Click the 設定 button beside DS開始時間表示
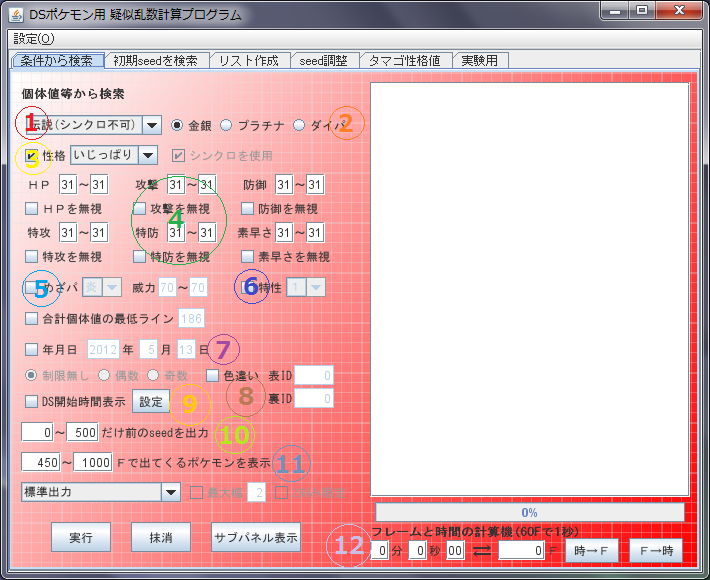This screenshot has height=580, width=710. 151,401
